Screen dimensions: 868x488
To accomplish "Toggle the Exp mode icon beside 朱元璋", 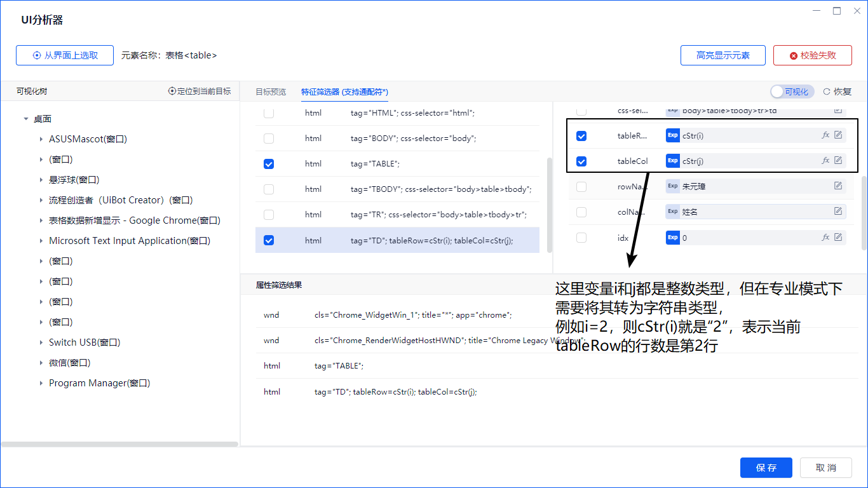I will pyautogui.click(x=673, y=186).
